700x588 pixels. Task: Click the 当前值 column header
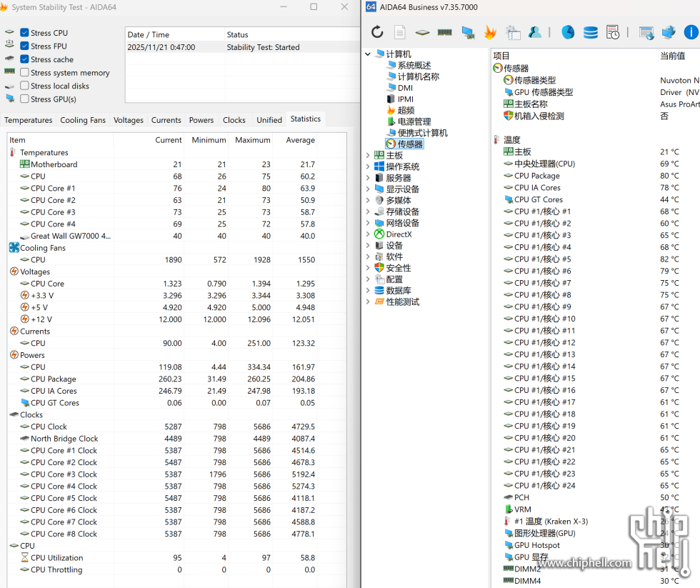coord(673,56)
